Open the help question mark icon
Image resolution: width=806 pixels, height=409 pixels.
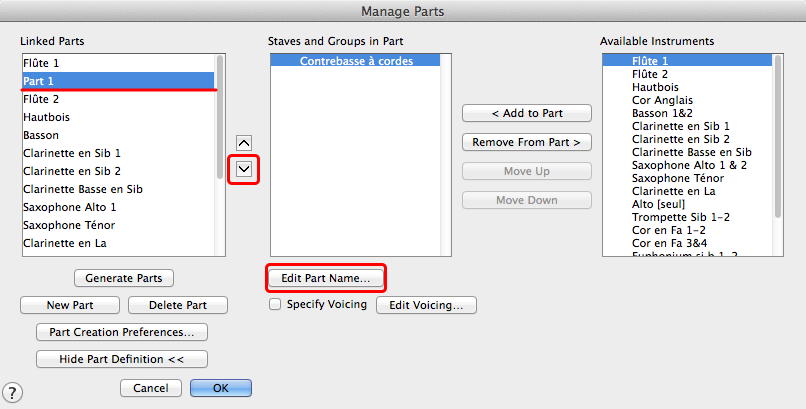[x=14, y=392]
